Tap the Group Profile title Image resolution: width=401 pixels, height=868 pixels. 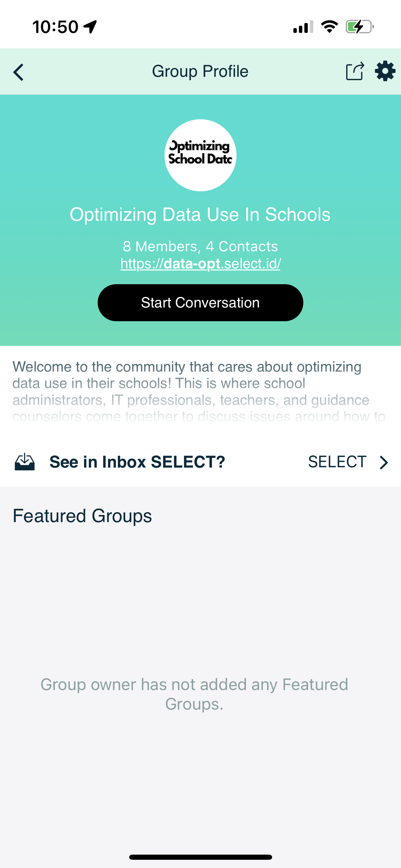pyautogui.click(x=200, y=71)
